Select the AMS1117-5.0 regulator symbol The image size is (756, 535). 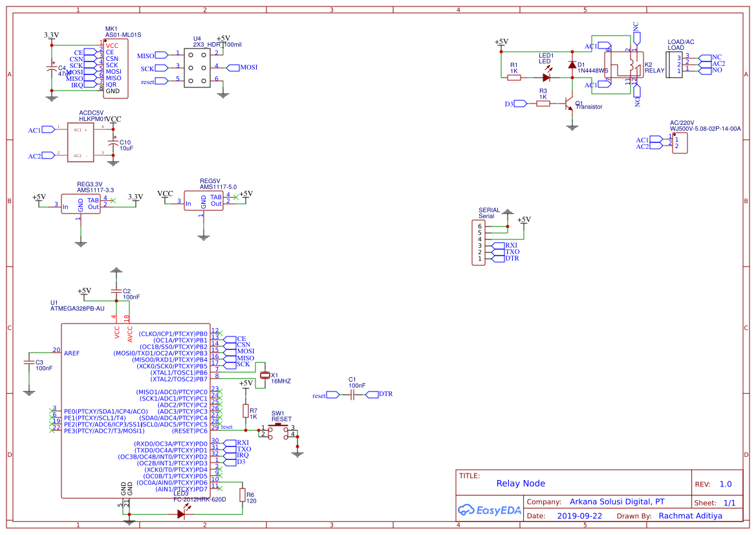[x=204, y=202]
